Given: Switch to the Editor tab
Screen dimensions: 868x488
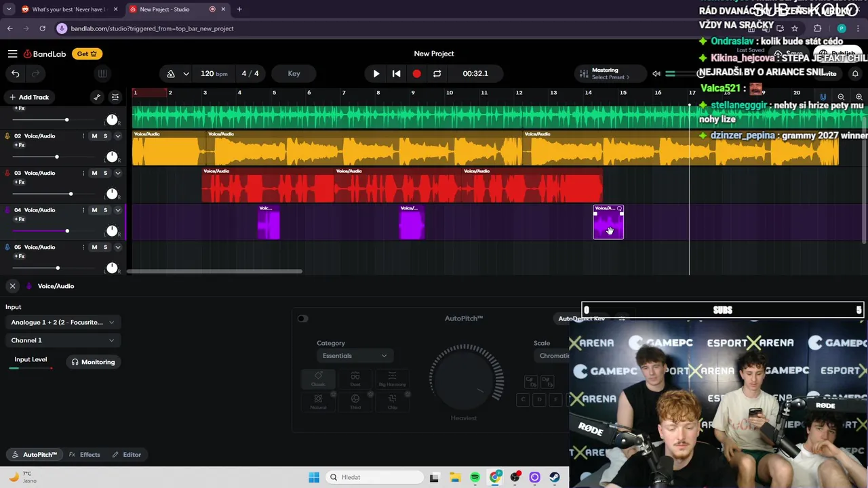Looking at the screenshot, I should (x=127, y=455).
